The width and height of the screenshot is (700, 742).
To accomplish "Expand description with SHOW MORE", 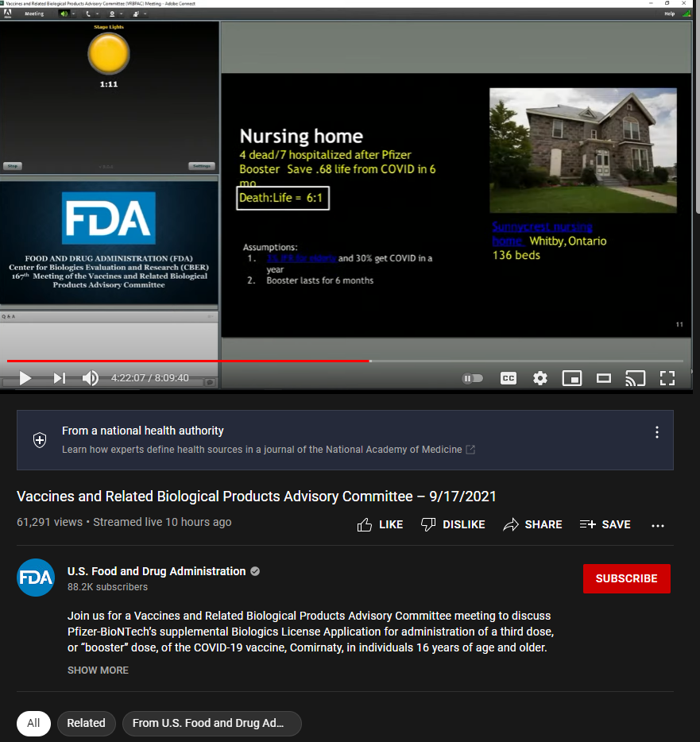I will click(x=98, y=670).
